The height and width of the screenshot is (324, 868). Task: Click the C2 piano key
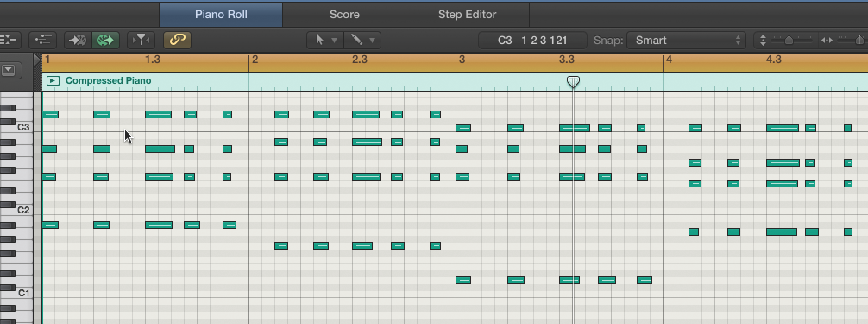[x=16, y=210]
